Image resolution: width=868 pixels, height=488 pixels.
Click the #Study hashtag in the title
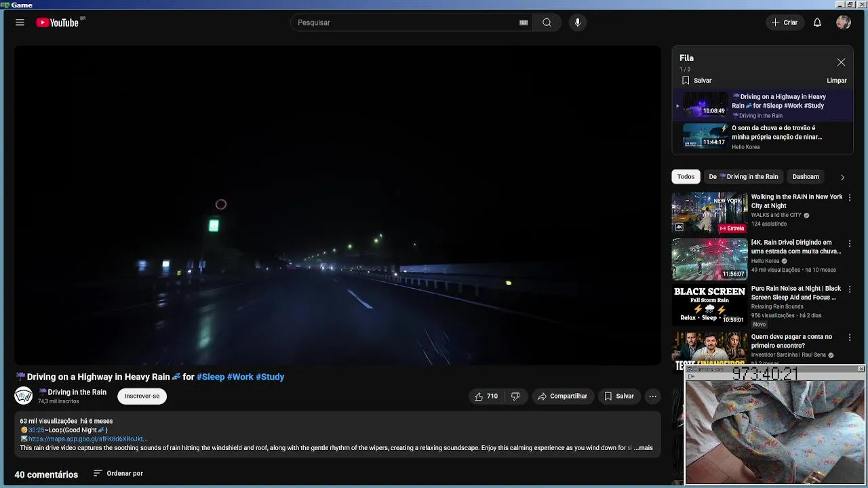pyautogui.click(x=270, y=377)
